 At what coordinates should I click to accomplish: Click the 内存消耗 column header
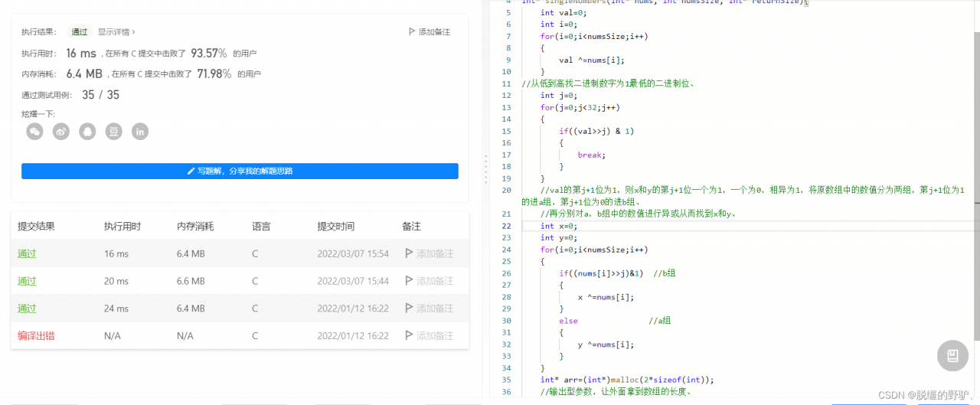[x=195, y=227]
